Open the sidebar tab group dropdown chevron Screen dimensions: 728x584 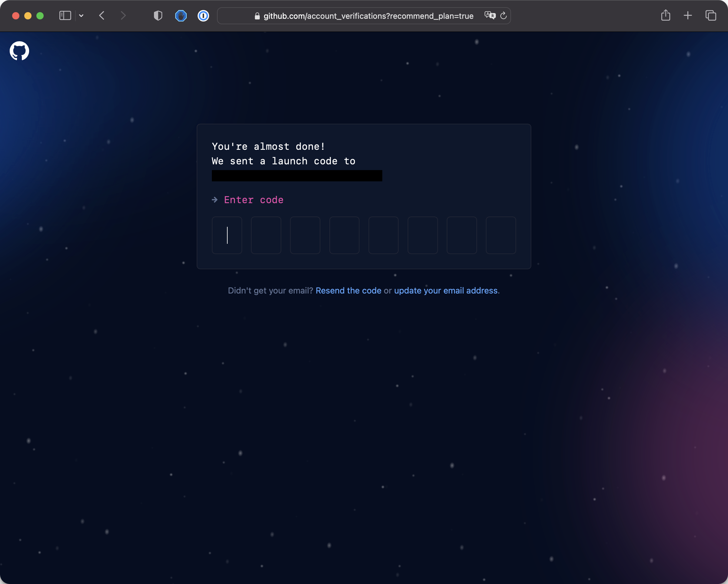[x=81, y=15]
